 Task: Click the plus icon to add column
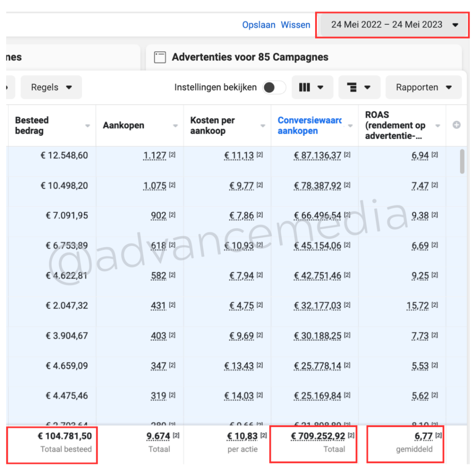456,125
